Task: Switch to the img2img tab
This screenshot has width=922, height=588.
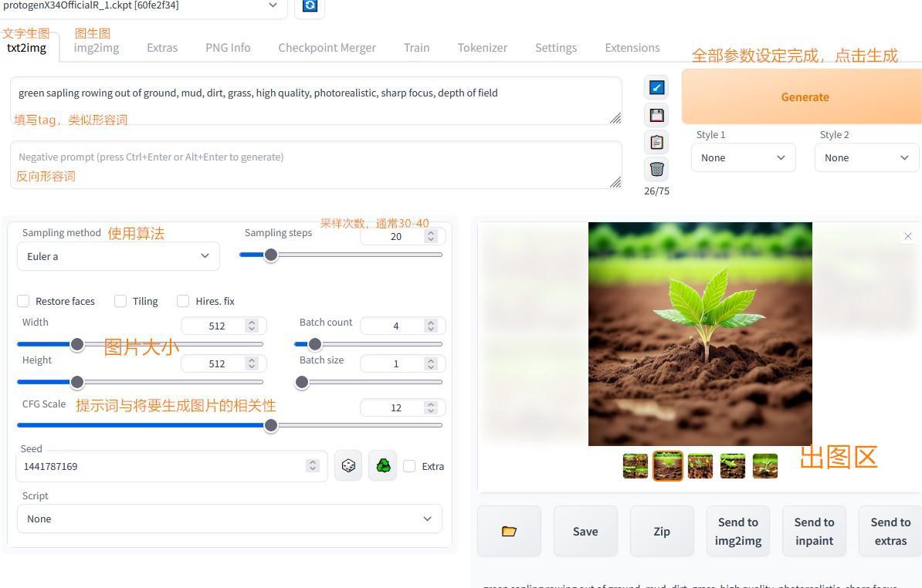Action: coord(97,48)
